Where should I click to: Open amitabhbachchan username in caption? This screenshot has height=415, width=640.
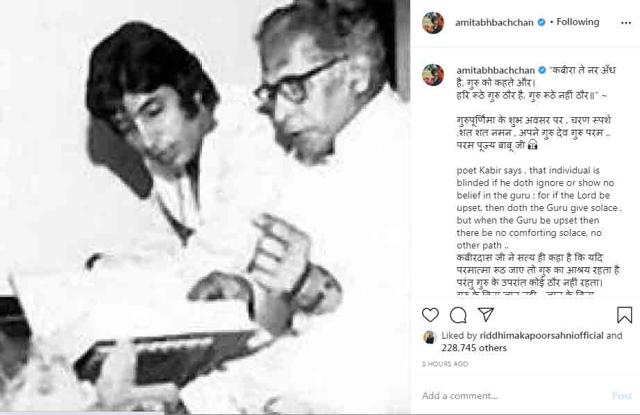click(495, 70)
